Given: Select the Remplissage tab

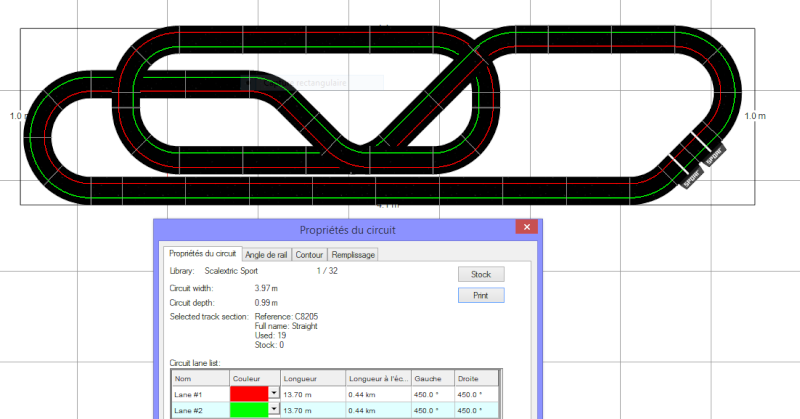Looking at the screenshot, I should click(x=353, y=255).
